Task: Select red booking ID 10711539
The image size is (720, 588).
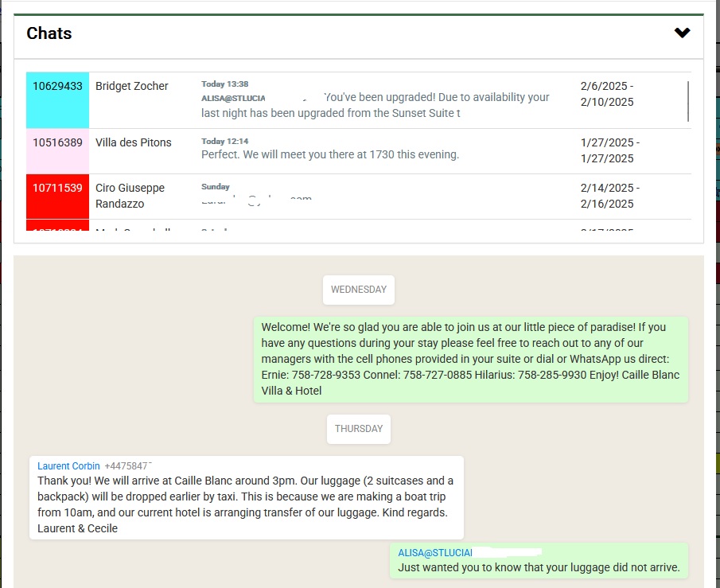Action: point(57,188)
